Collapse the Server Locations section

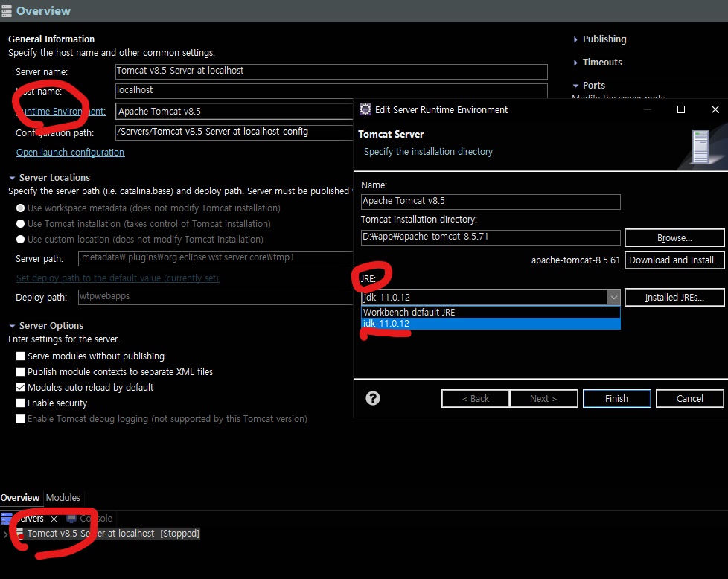(x=12, y=178)
